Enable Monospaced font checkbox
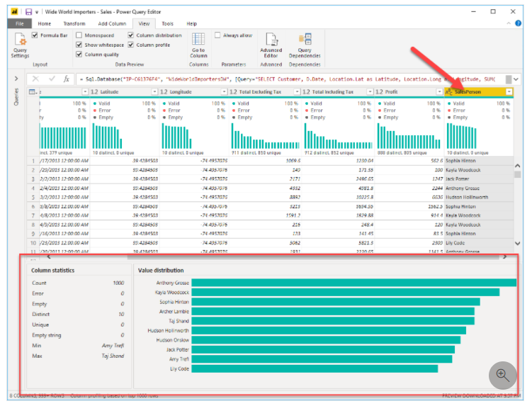The width and height of the screenshot is (532, 406). (79, 35)
